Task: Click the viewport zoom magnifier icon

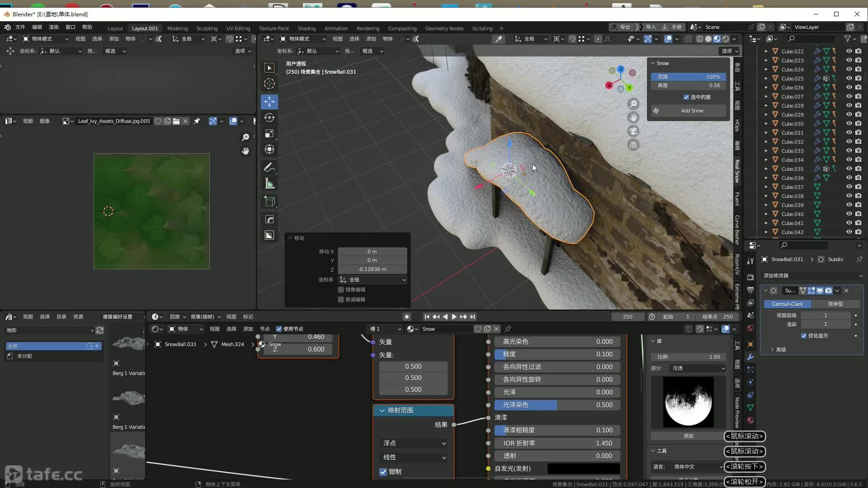Action: [633, 104]
